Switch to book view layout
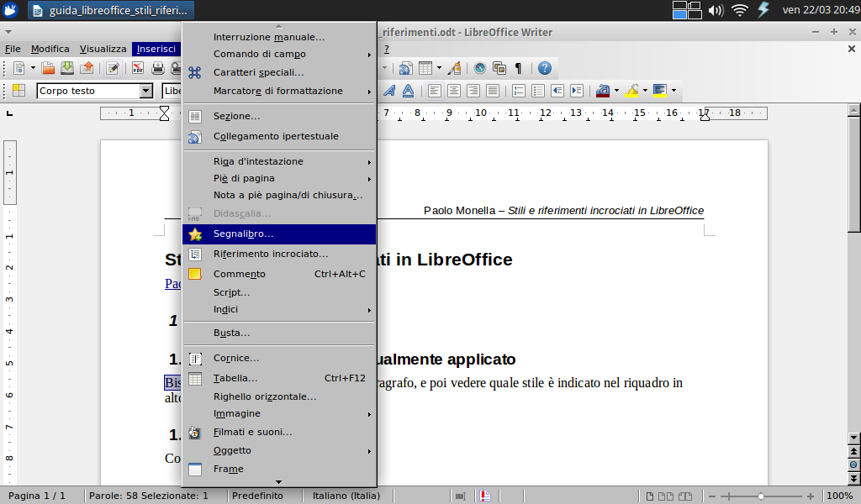The width and height of the screenshot is (861, 504). 684,496
